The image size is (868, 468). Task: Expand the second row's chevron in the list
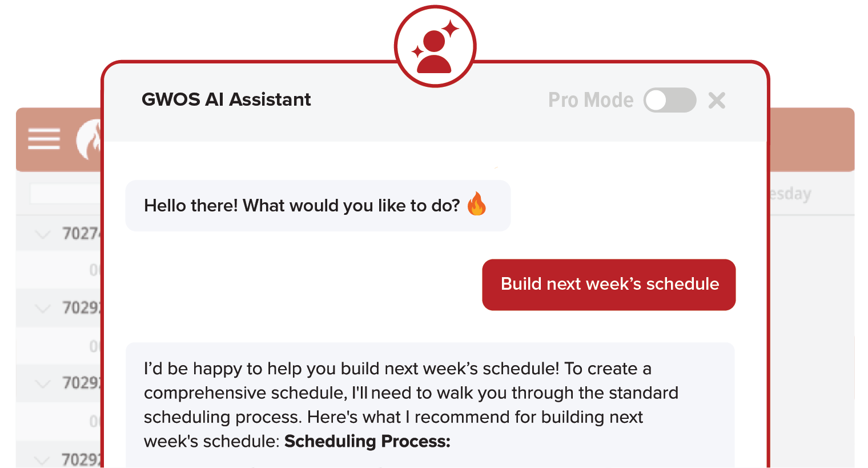coord(43,309)
